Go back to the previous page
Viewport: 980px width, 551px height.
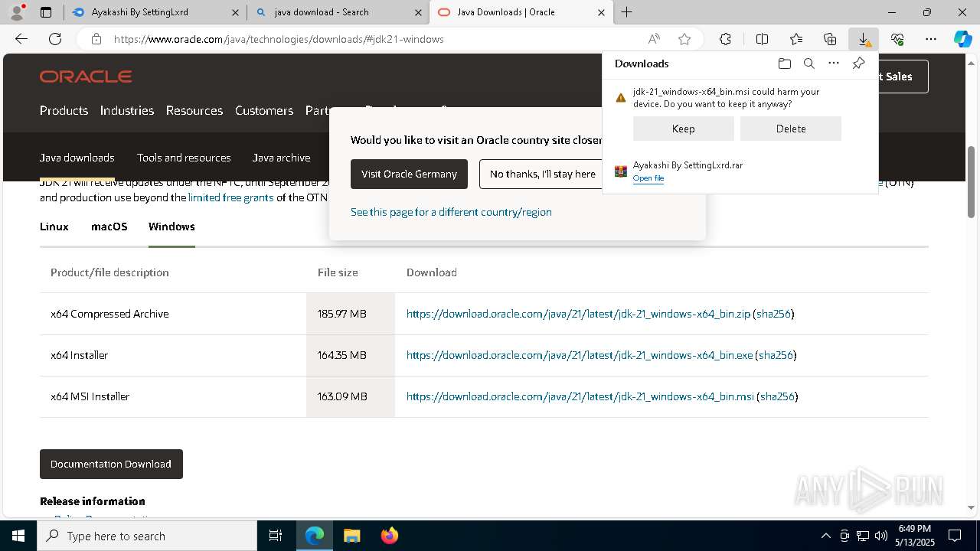[x=21, y=39]
